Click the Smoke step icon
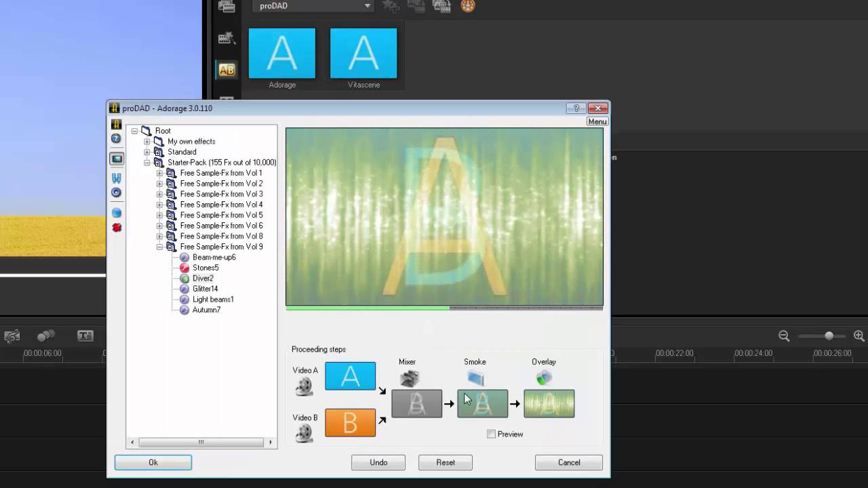 pos(476,378)
